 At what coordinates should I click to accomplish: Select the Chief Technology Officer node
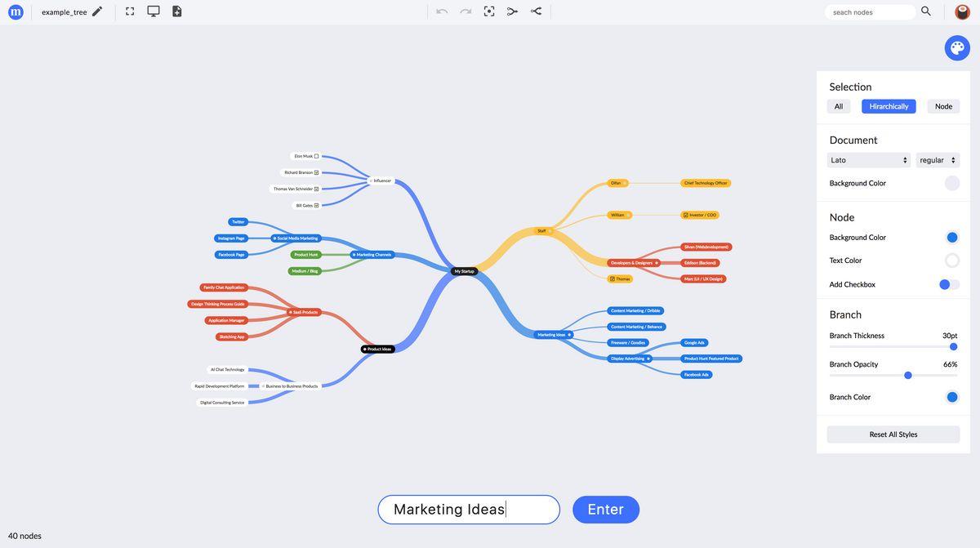point(706,183)
